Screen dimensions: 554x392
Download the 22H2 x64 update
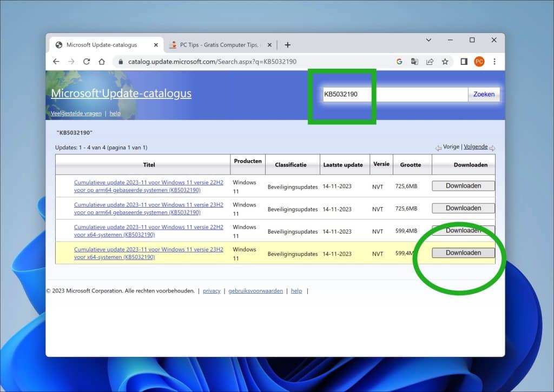click(x=463, y=230)
